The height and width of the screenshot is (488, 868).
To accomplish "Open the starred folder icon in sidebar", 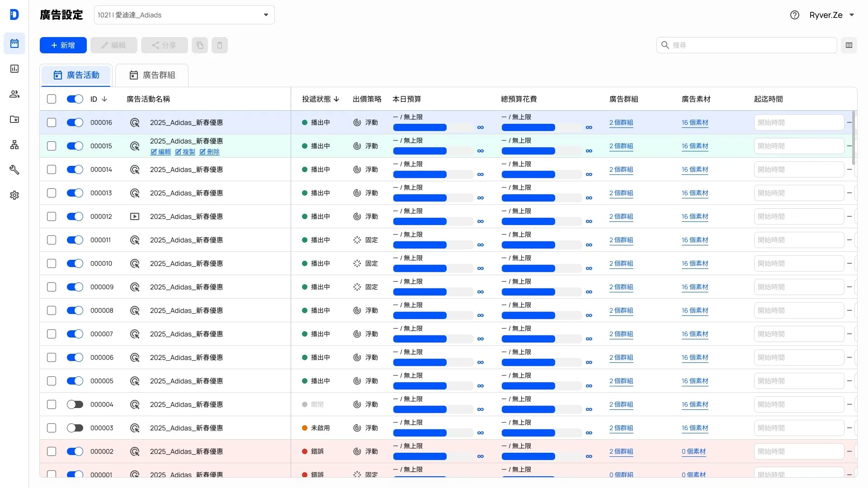I will (14, 119).
